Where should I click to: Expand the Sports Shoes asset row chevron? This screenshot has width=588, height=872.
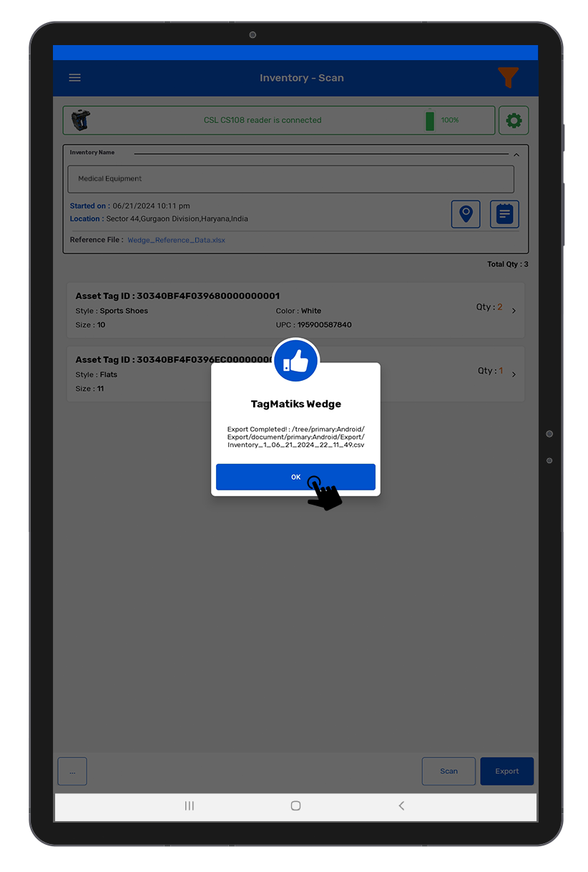coord(514,311)
